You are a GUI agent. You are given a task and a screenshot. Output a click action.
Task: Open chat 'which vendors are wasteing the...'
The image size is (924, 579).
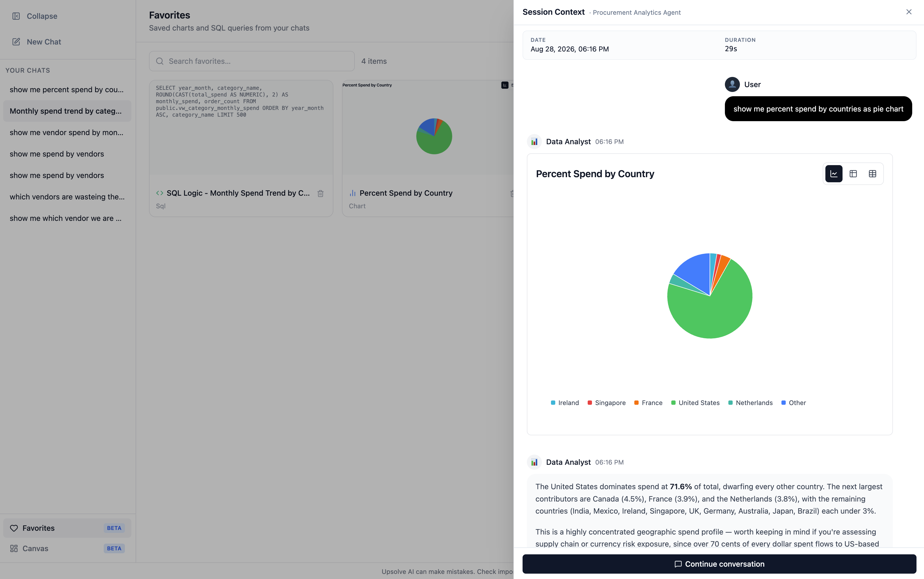[67, 197]
